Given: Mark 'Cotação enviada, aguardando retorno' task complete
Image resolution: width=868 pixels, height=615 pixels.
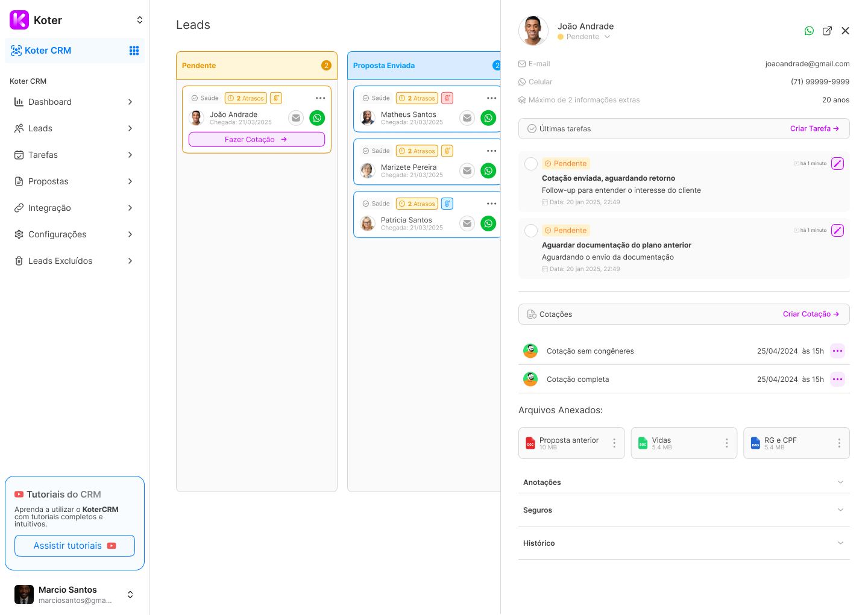Looking at the screenshot, I should click(531, 164).
